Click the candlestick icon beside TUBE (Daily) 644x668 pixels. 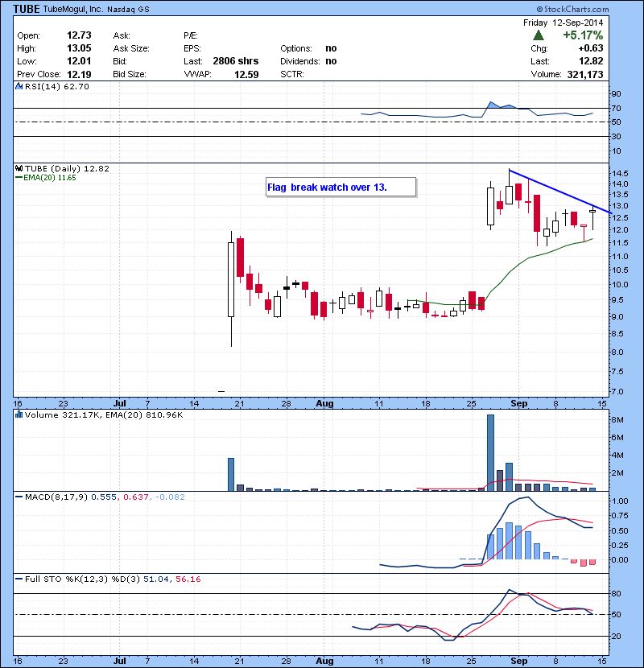coord(19,168)
